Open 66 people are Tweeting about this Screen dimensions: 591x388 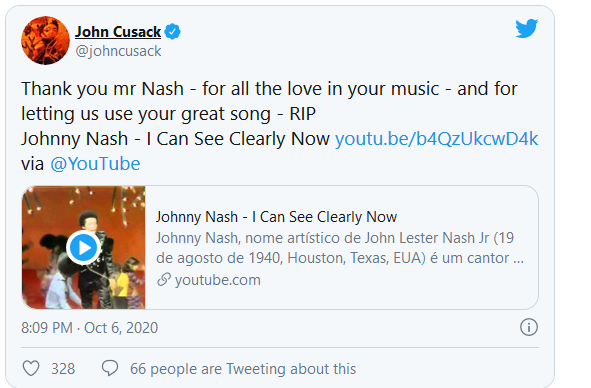click(x=243, y=368)
